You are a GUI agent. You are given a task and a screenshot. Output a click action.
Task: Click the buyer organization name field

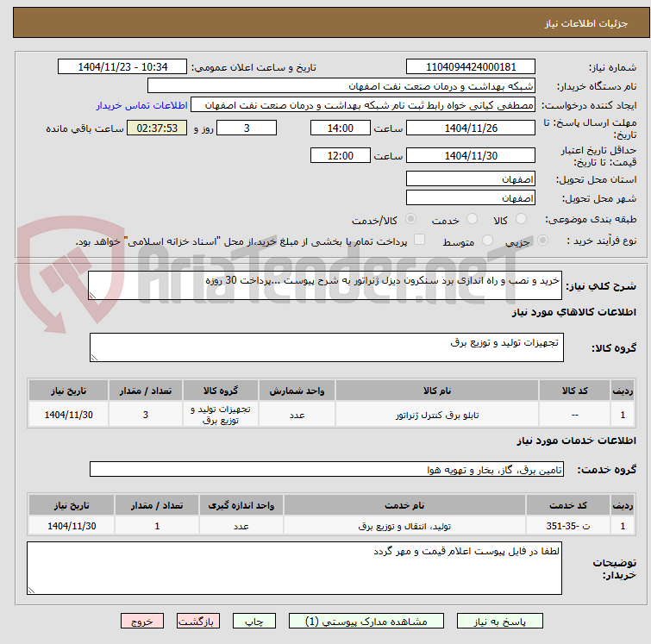(341, 86)
